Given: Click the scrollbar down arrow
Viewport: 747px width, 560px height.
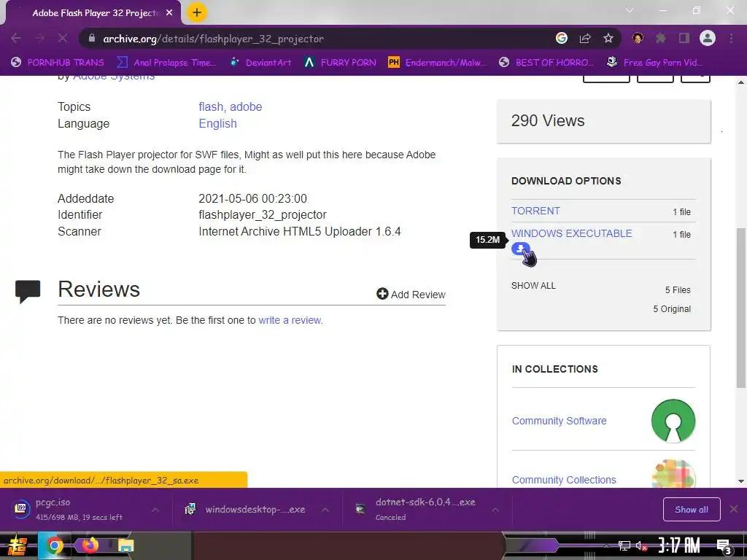Looking at the screenshot, I should click(741, 481).
